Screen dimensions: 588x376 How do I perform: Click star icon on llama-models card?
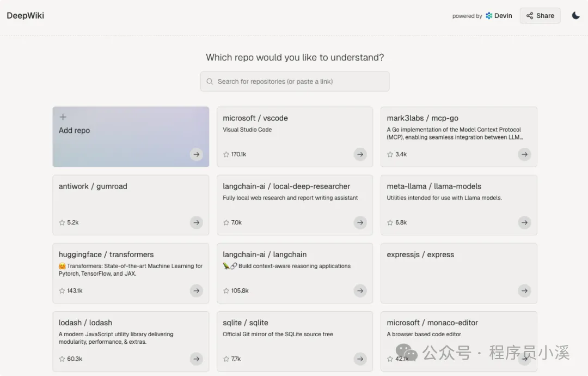[390, 222]
